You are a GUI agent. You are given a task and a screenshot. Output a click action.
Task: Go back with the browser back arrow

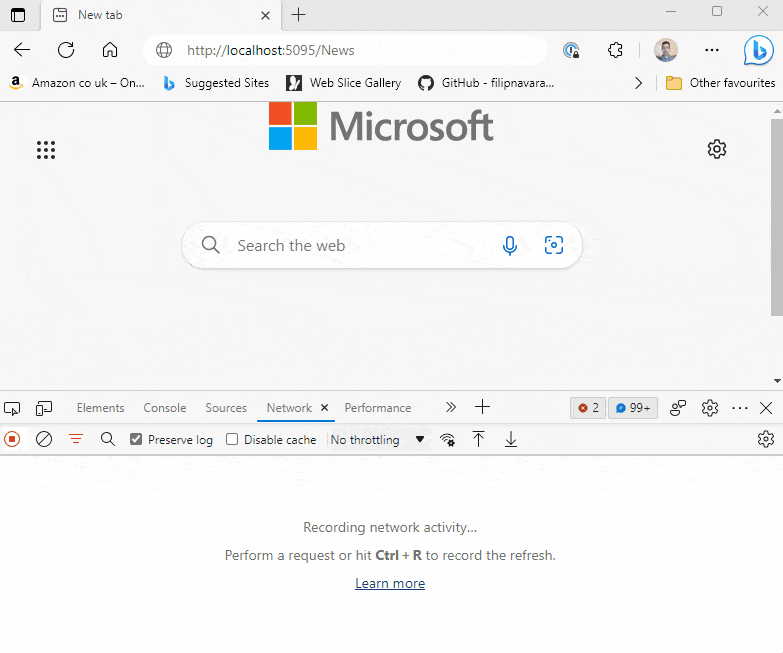pyautogui.click(x=22, y=50)
